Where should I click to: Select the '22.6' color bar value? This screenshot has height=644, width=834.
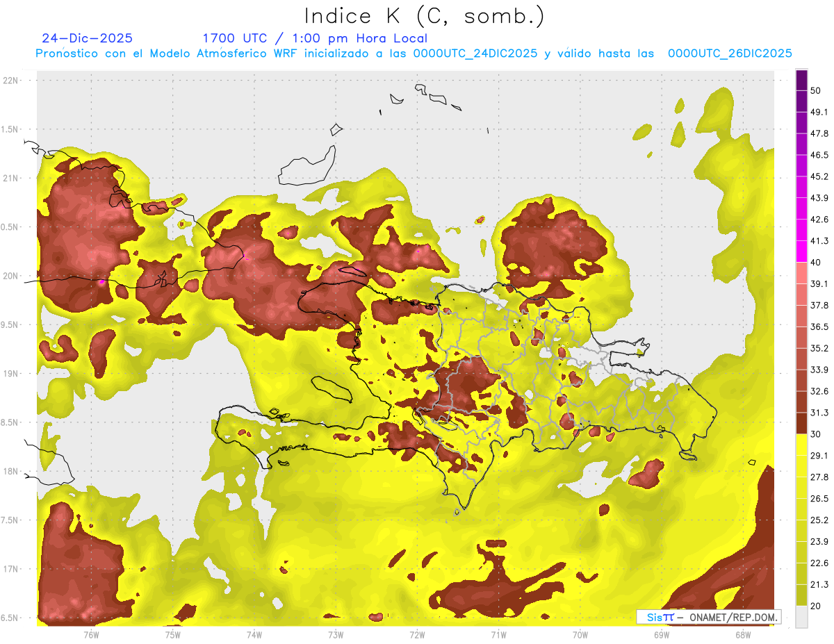pos(819,563)
